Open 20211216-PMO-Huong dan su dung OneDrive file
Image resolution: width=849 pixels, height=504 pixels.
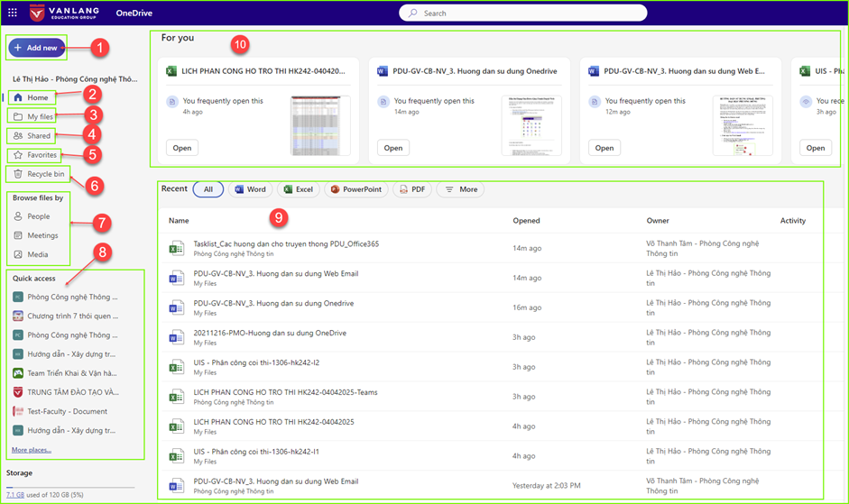(x=270, y=333)
